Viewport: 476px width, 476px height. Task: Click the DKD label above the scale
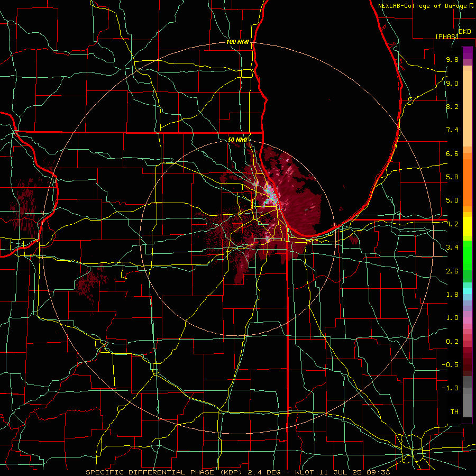464,32
